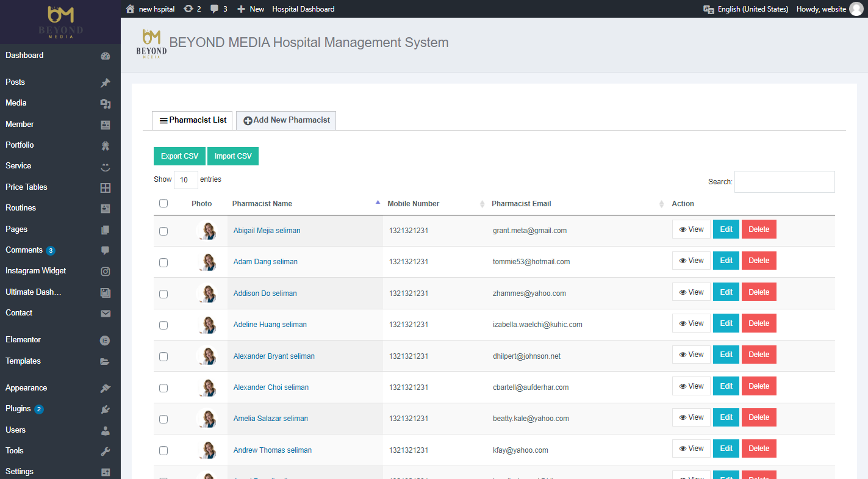Click the user avatar next to Howdy, website
Image resolution: width=868 pixels, height=479 pixels.
tap(856, 9)
